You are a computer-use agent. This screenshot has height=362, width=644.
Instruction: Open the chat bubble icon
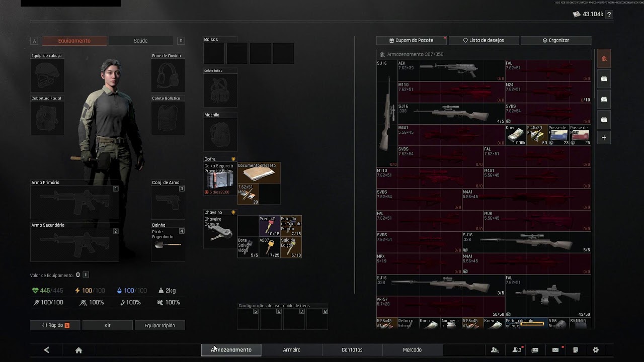535,350
